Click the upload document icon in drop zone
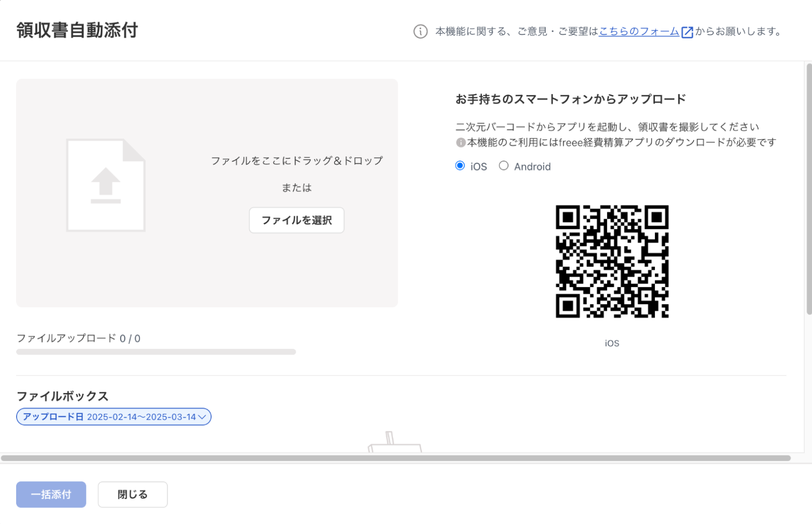The width and height of the screenshot is (812, 524). (x=106, y=185)
